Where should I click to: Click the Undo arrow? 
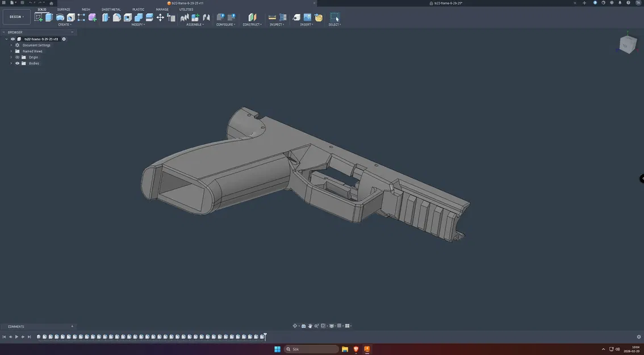click(31, 3)
